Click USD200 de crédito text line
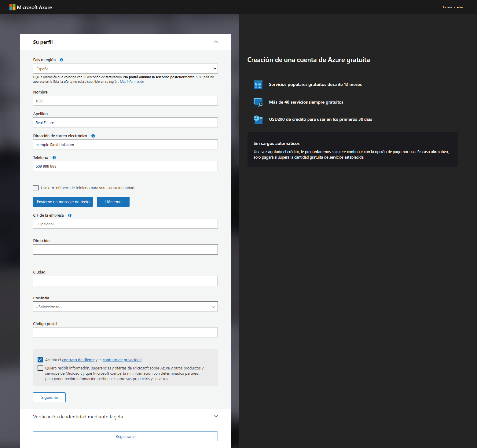 [321, 119]
